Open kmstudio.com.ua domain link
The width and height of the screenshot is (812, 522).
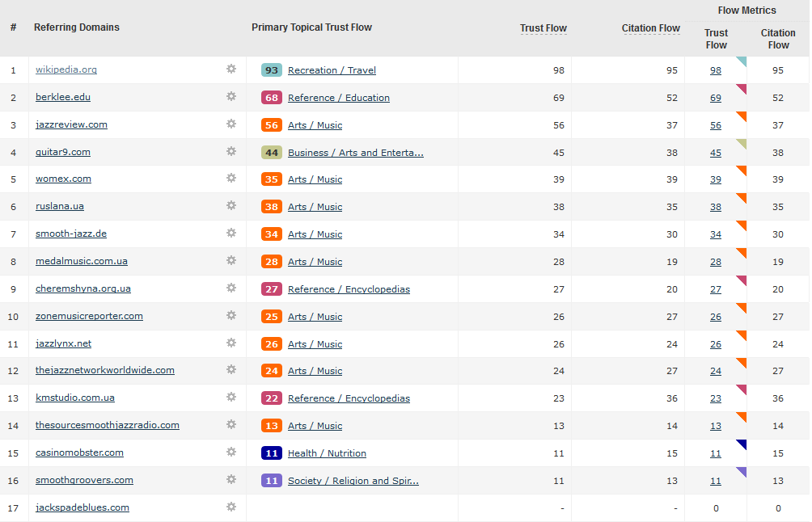(x=75, y=398)
